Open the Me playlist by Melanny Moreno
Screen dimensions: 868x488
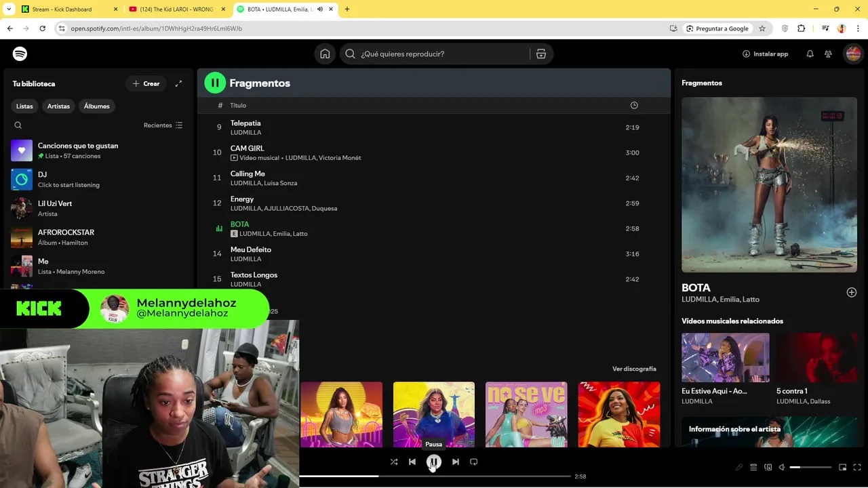[98, 266]
